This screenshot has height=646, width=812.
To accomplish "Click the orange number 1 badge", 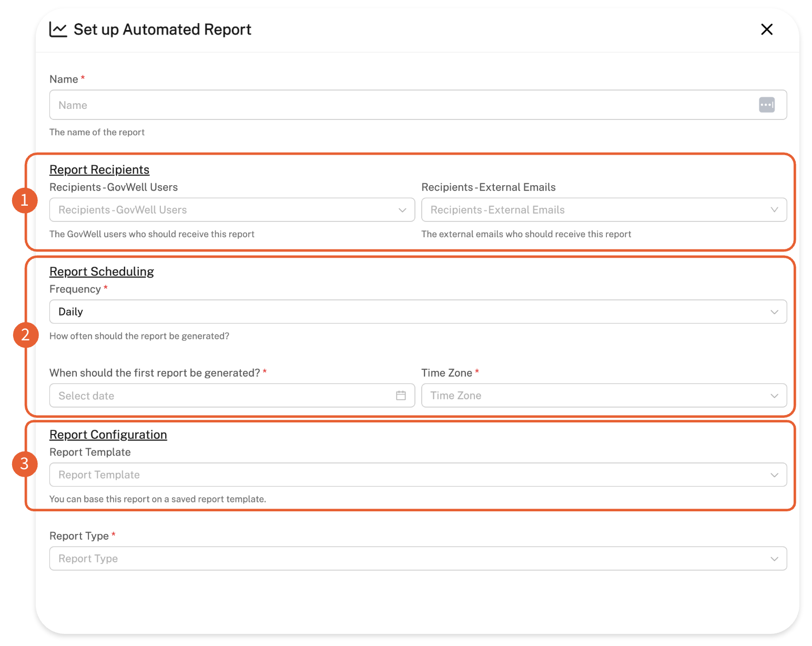I will point(25,200).
